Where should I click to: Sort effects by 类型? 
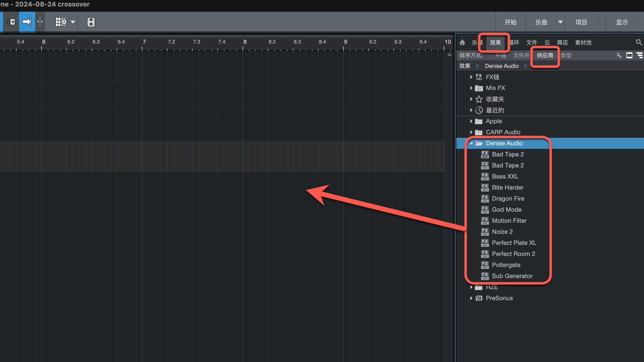click(566, 55)
